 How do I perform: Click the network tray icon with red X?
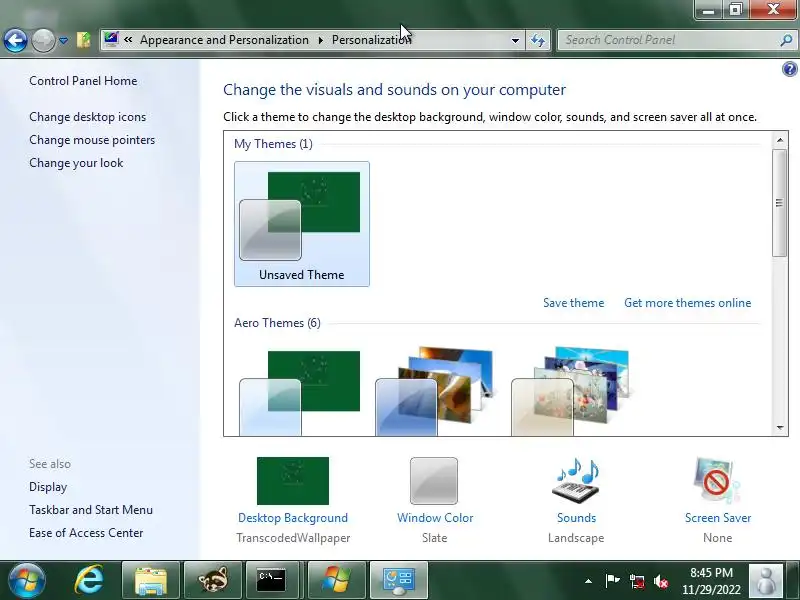point(636,581)
